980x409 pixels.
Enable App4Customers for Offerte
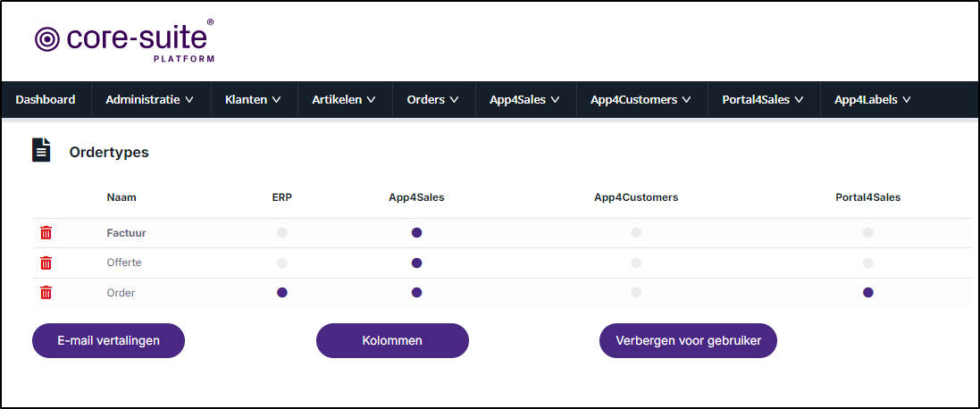[636, 263]
